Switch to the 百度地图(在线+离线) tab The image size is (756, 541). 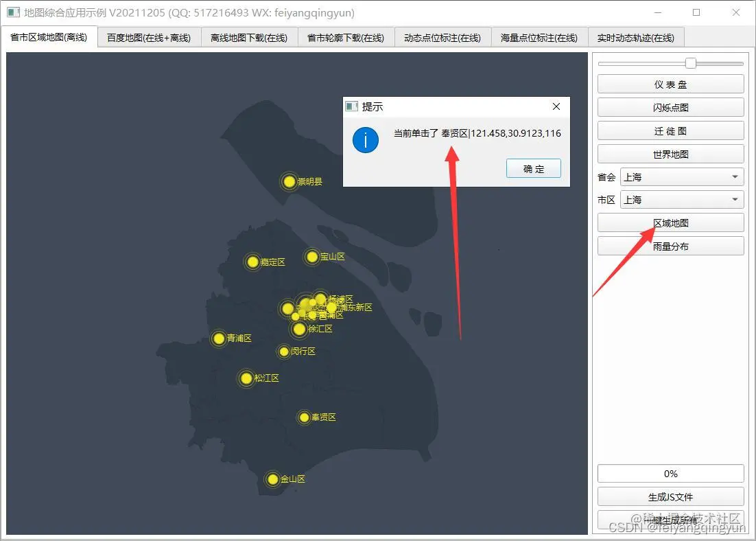(x=148, y=38)
